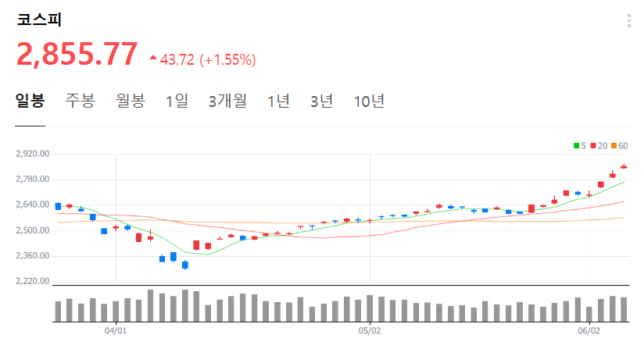The image size is (644, 338).
Task: Click the current index value 2,855.77
Action: [77, 54]
